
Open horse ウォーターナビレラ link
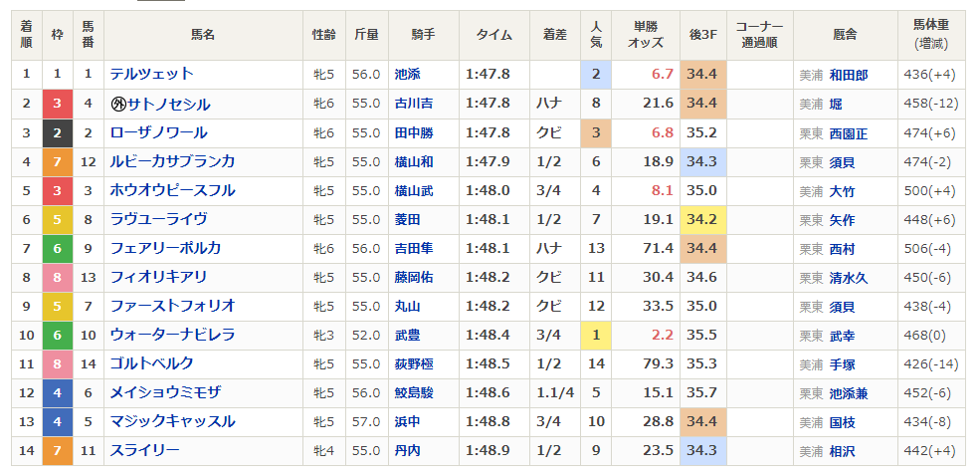[x=172, y=335]
